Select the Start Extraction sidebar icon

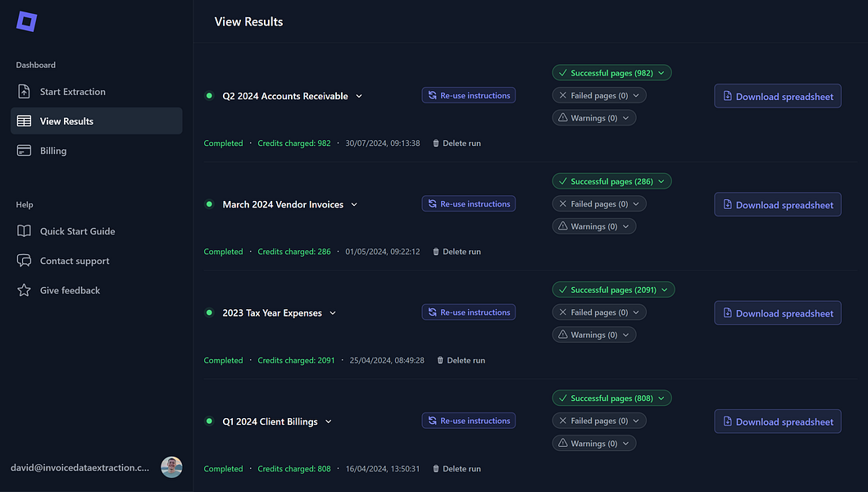point(22,91)
